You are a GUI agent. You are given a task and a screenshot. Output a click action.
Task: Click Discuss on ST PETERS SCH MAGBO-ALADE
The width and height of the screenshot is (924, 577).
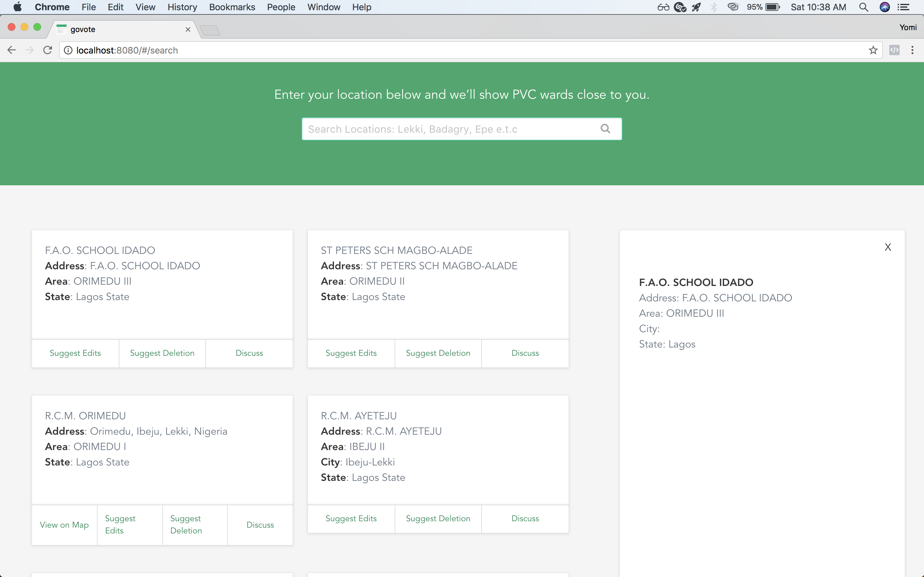(x=525, y=353)
